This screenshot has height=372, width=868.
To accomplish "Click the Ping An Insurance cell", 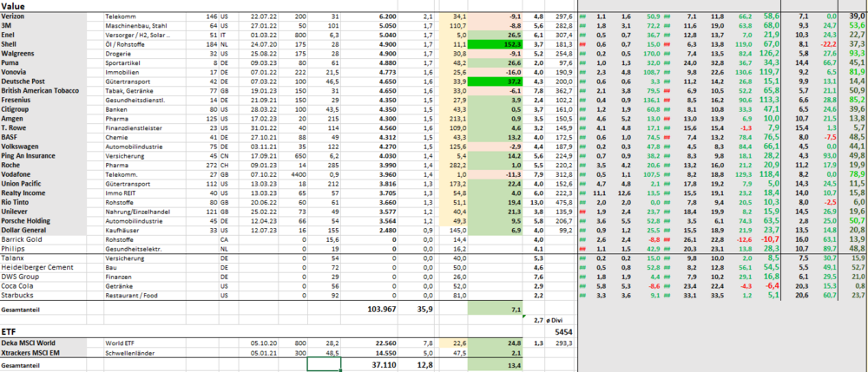I will click(43, 156).
